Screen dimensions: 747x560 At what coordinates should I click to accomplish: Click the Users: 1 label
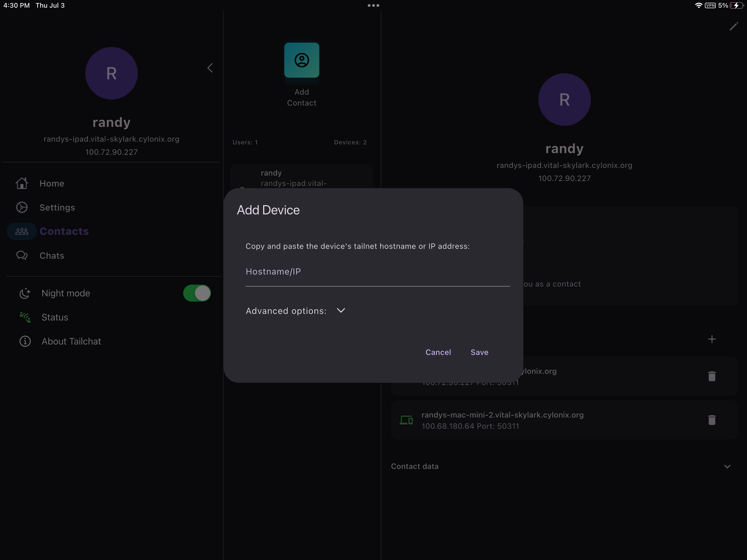[245, 142]
